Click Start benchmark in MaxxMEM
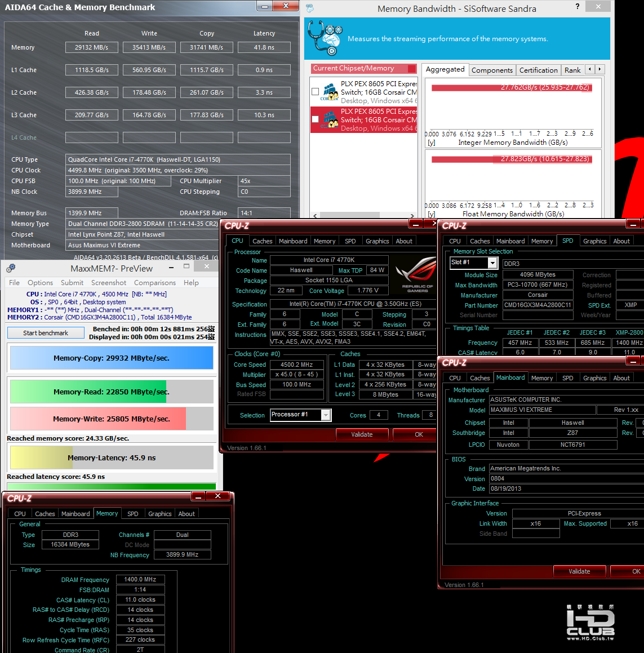 [x=46, y=333]
